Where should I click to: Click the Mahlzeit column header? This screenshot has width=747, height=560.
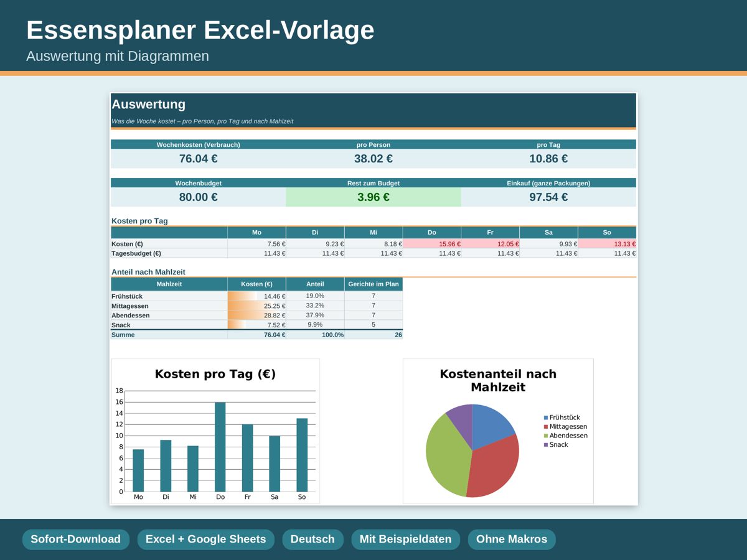pyautogui.click(x=169, y=284)
